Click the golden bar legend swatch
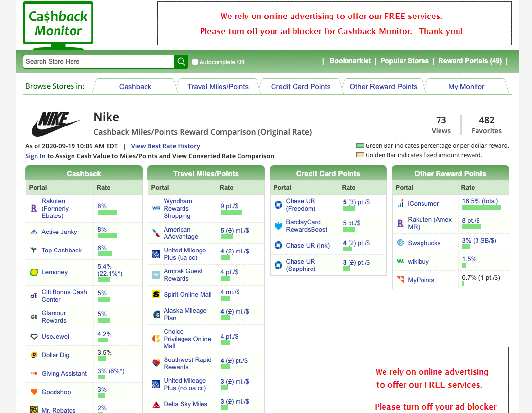Image resolution: width=532 pixels, height=413 pixels. pyautogui.click(x=360, y=155)
